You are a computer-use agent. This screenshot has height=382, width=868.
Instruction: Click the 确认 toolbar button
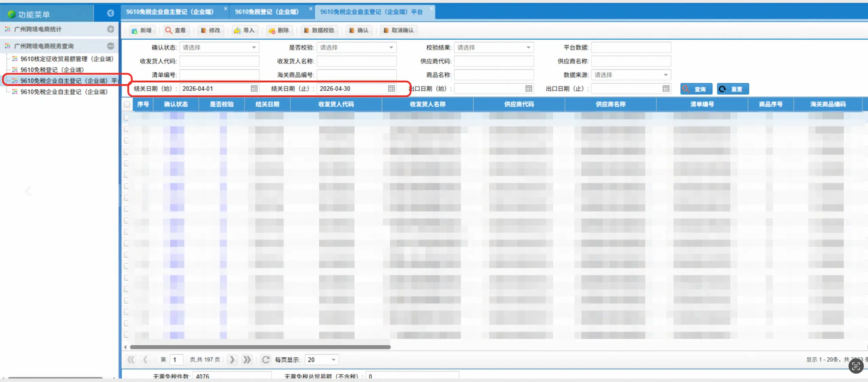click(359, 30)
